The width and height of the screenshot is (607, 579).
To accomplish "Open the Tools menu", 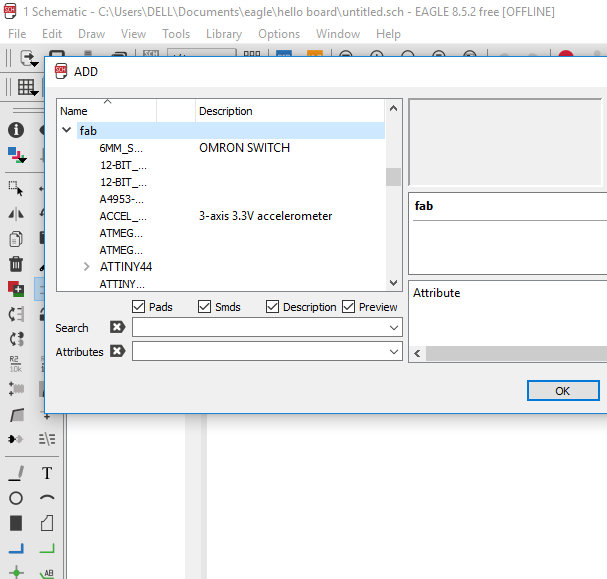I will 176,34.
